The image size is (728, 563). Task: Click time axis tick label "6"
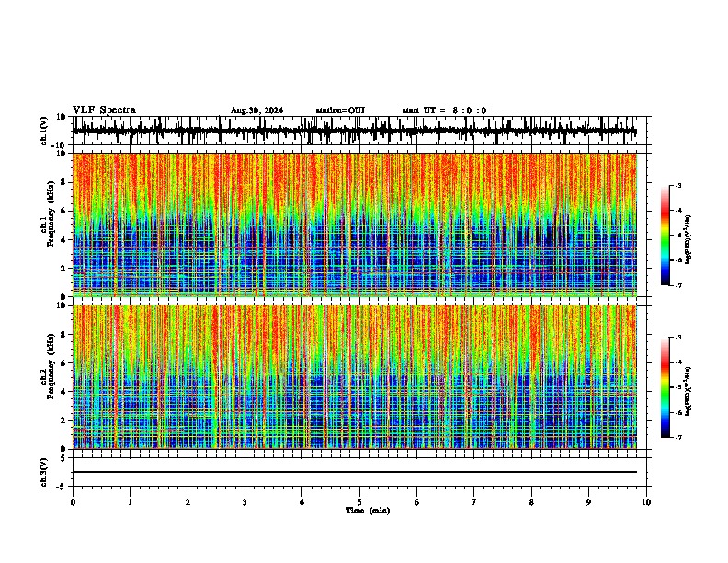[417, 502]
